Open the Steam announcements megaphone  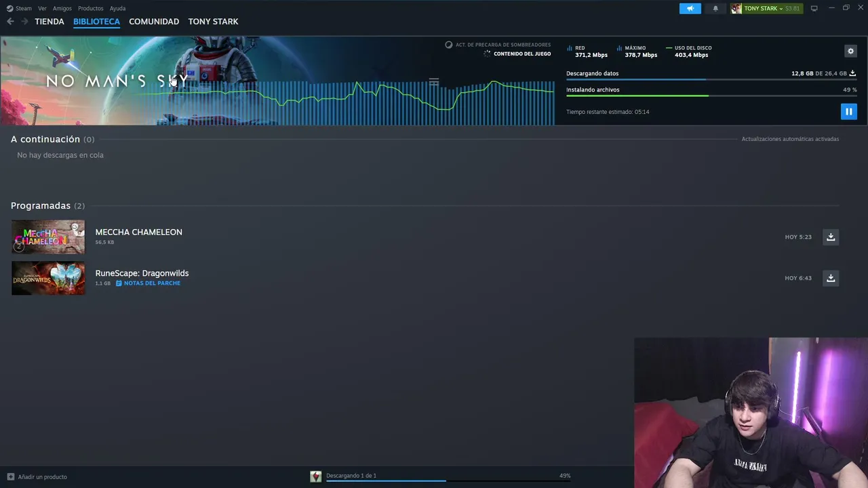(690, 8)
